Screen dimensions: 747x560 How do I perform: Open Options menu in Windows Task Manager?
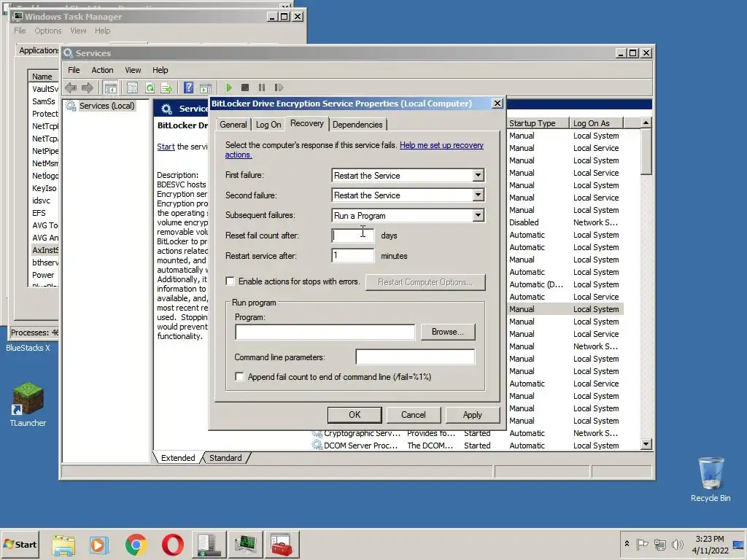pos(47,31)
